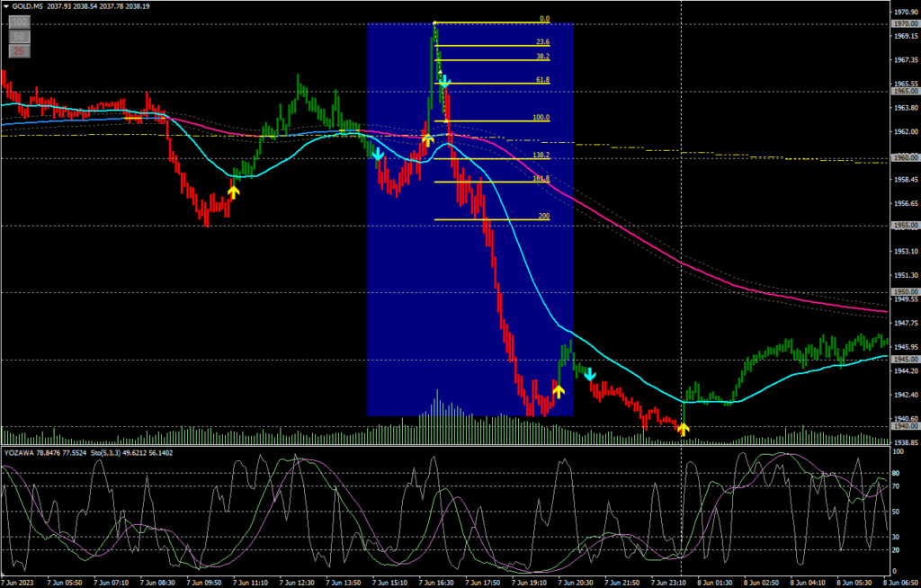Select the 200 Fibonacci extension label
Image resolution: width=921 pixels, height=588 pixels.
click(542, 216)
